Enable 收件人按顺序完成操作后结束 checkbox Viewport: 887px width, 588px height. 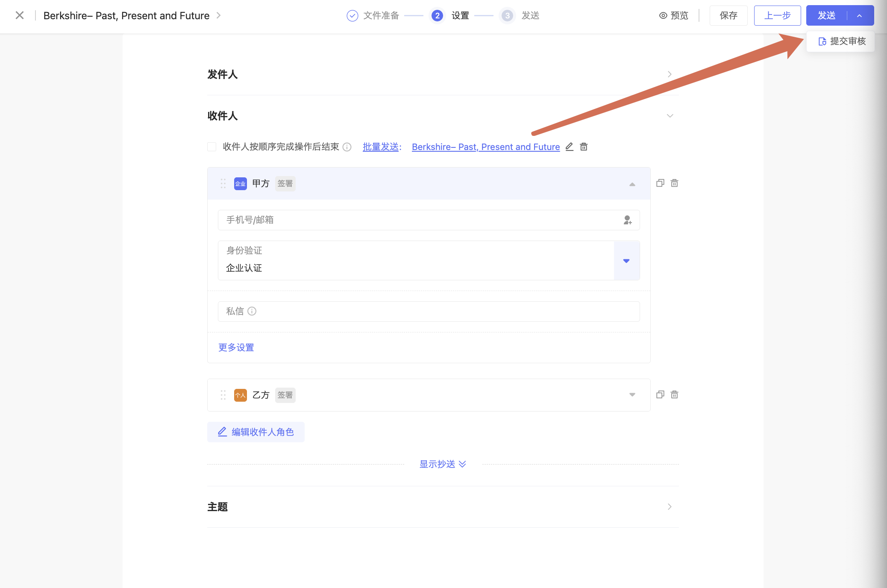coord(211,147)
